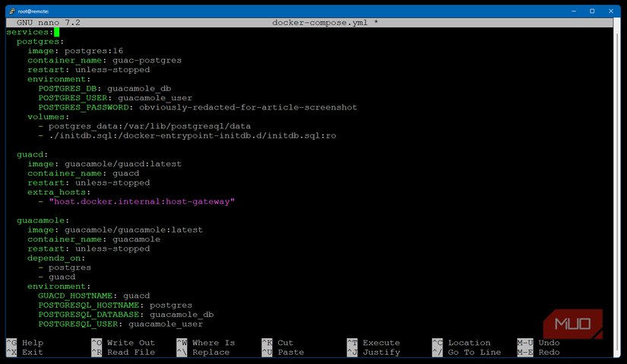
Task: Click the 'POSTGRES_USER: guacamole_user' line
Action: 116,98
